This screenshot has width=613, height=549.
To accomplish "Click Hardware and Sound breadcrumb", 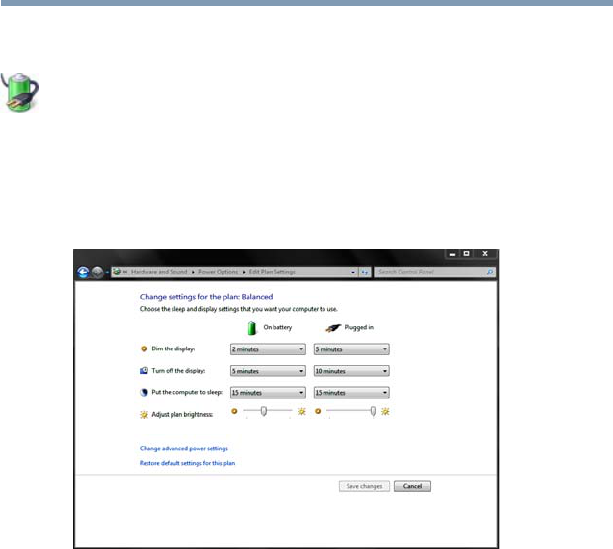I will pos(159,272).
